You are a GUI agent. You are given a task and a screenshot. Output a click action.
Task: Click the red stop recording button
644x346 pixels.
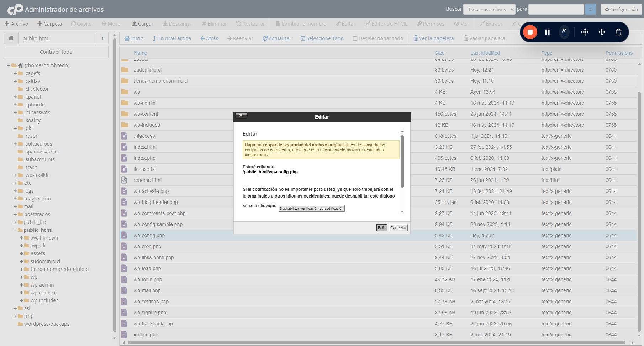pos(530,32)
